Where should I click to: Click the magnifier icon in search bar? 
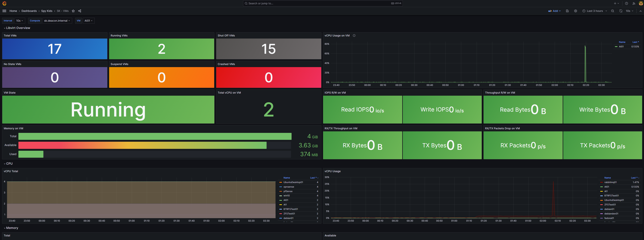246,4
